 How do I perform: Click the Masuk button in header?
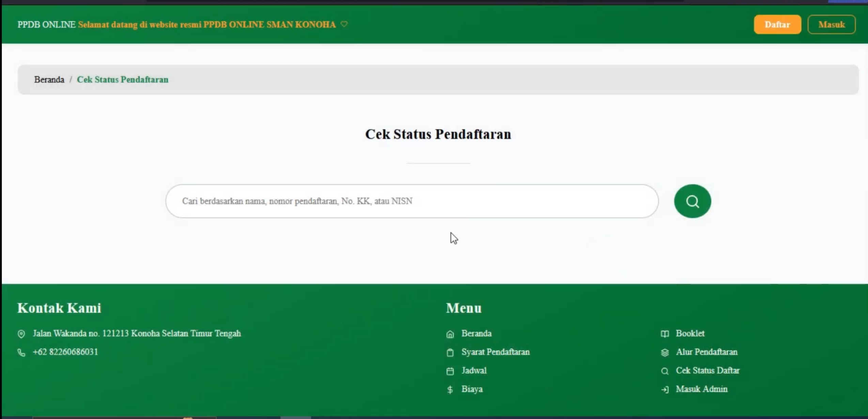831,25
